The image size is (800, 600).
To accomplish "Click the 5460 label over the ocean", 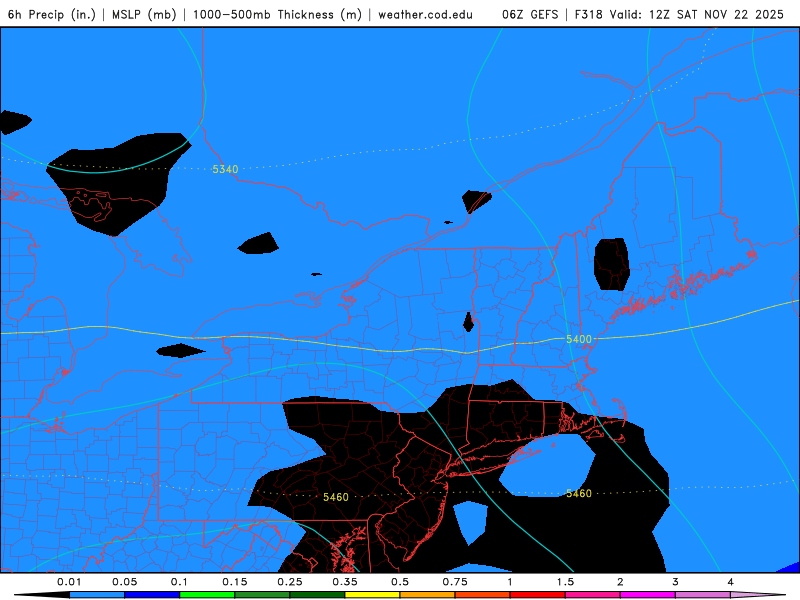I will coord(579,493).
